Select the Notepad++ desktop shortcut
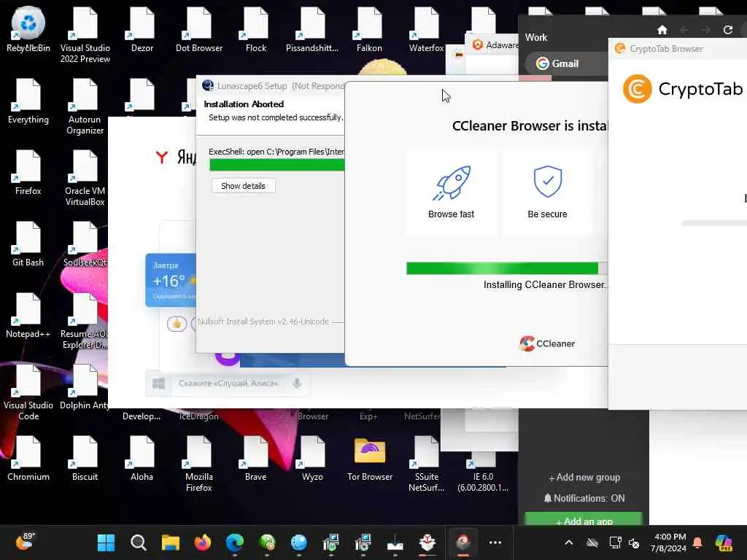Screen dimensions: 747x560 coord(28,315)
